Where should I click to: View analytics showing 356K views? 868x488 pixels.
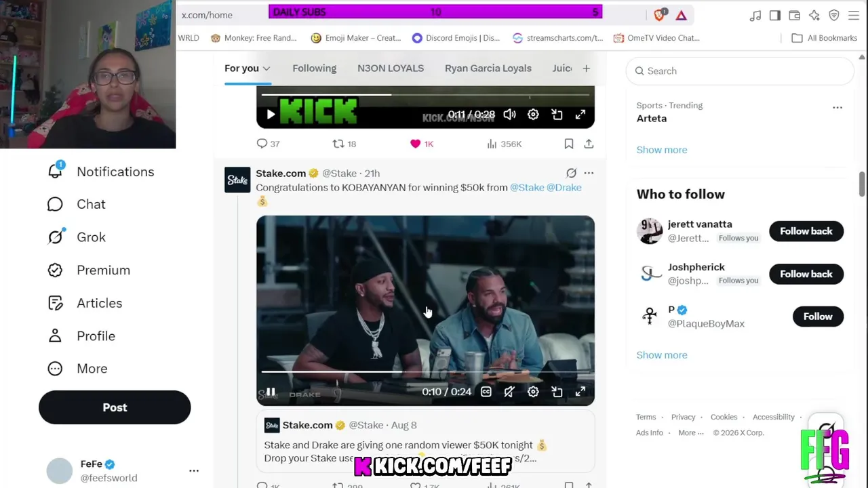(505, 144)
